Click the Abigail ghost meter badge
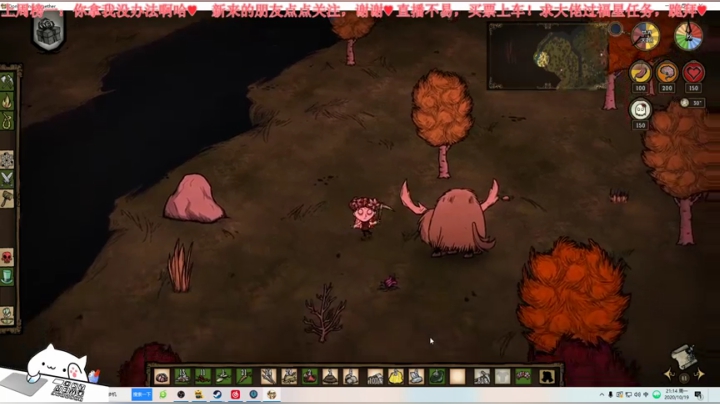720x404 pixels. 640,110
